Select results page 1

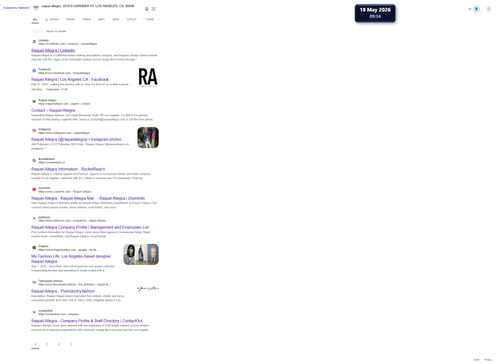[x=35, y=344]
